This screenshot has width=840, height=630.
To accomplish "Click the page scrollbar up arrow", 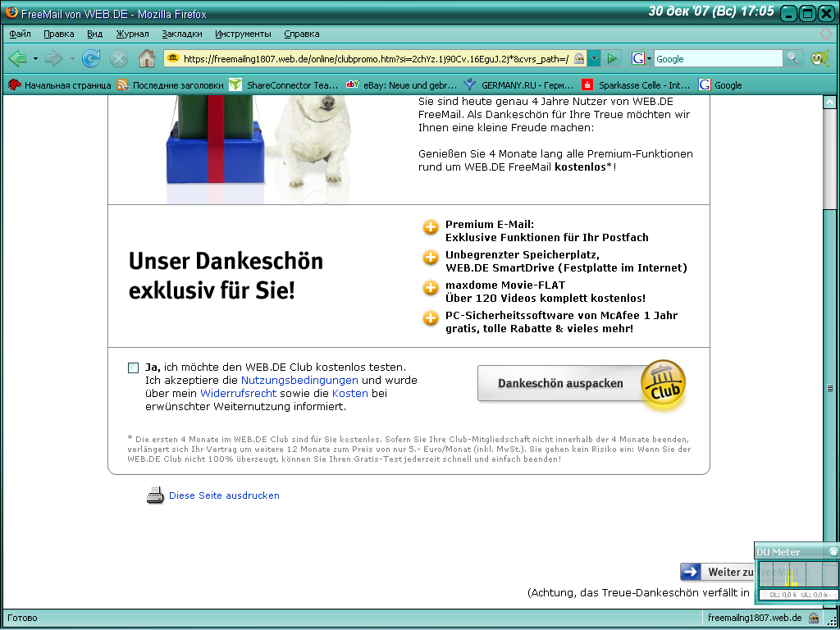I will pos(829,102).
